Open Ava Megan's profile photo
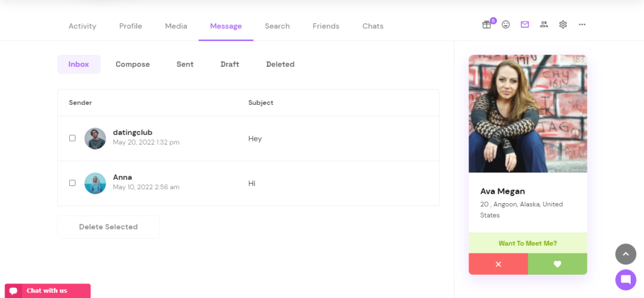 (528, 113)
